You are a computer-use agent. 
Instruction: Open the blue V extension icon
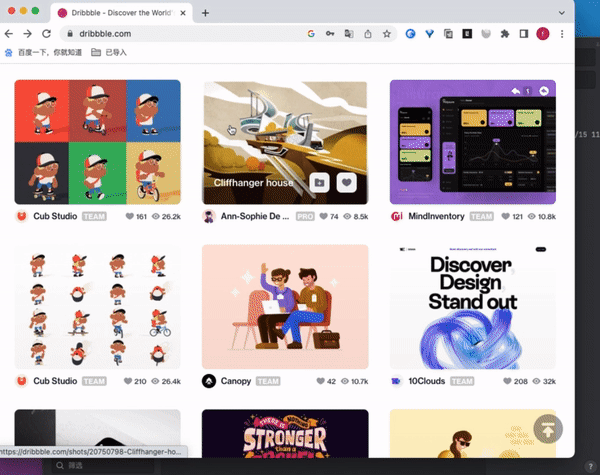(x=429, y=34)
